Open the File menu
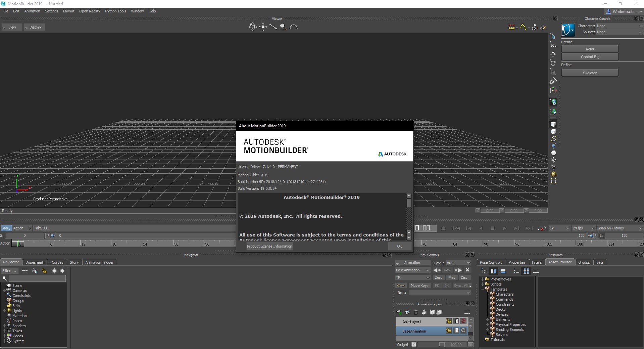 pyautogui.click(x=5, y=11)
